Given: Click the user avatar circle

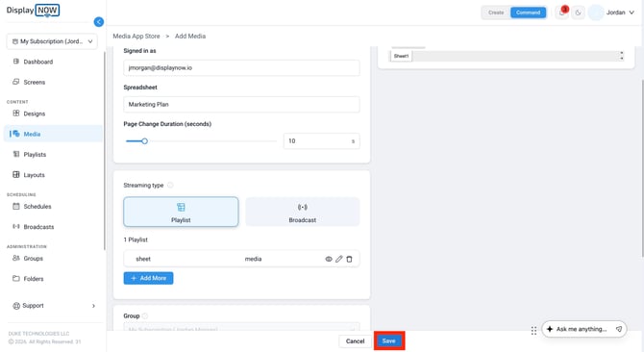Looking at the screenshot, I should coord(596,13).
